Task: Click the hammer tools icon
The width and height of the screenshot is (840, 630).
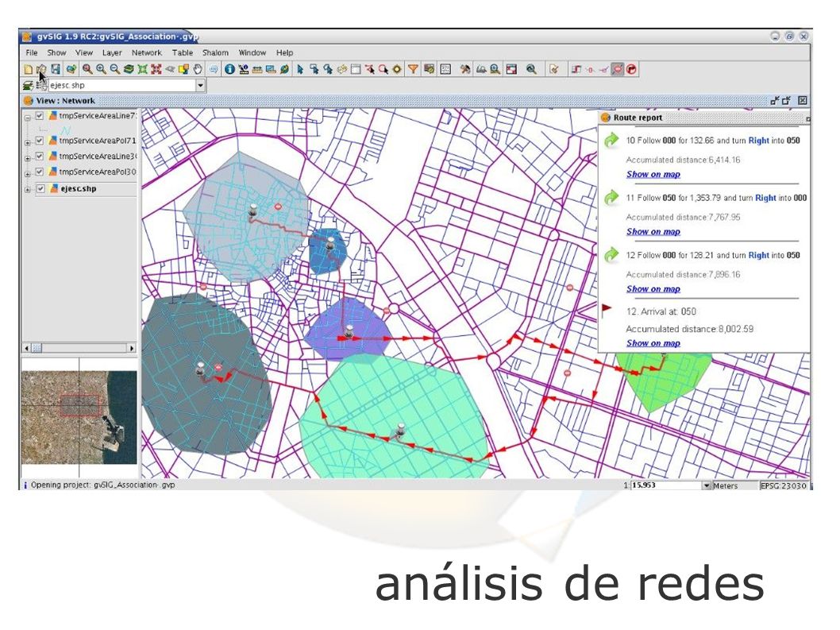Action: 465,69
